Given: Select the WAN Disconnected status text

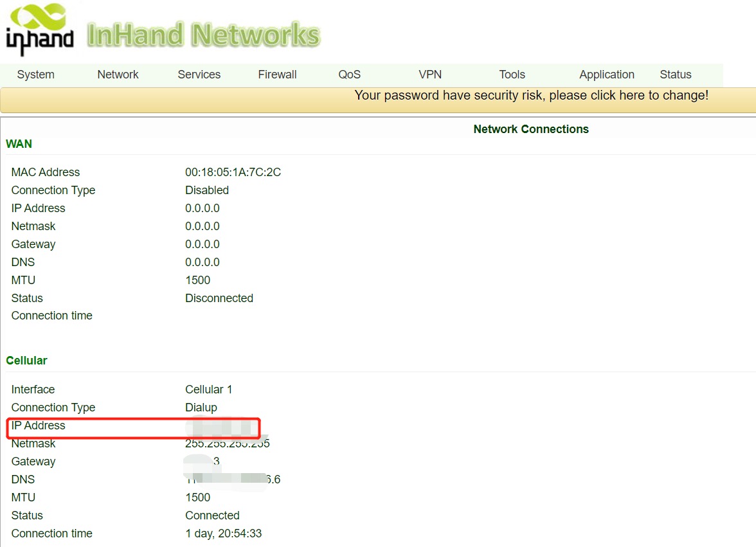Looking at the screenshot, I should 219,298.
